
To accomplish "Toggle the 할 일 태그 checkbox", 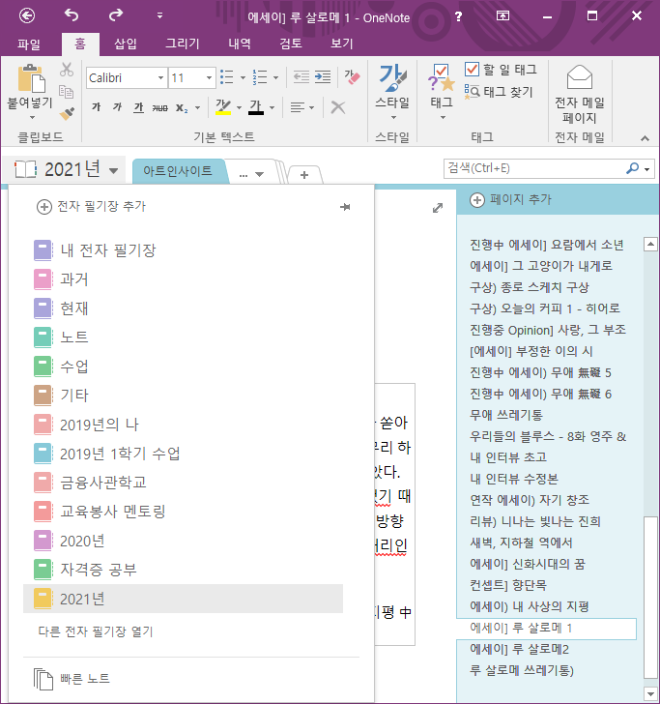I will [x=472, y=69].
